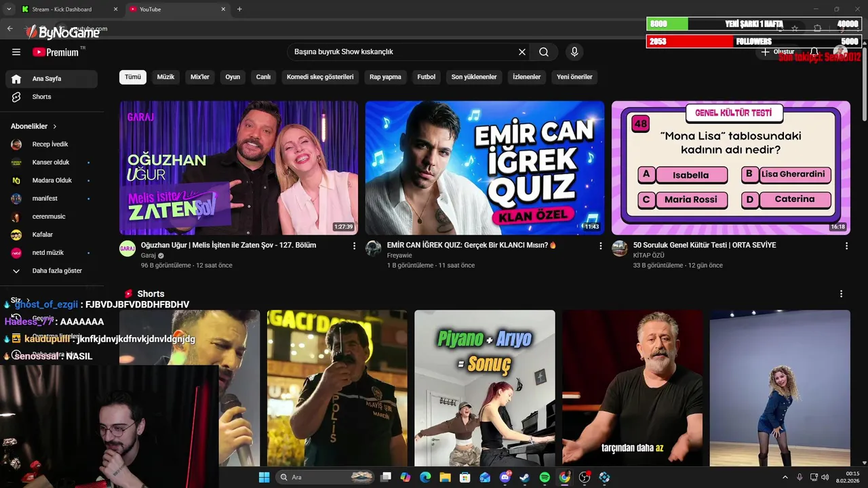868x488 pixels.
Task: Close the YouTube browser tab
Action: pos(223,9)
